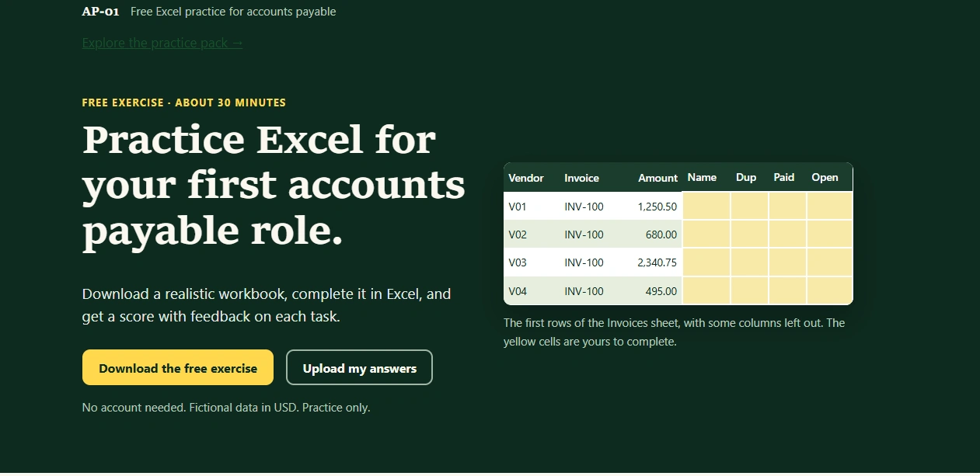
Task: Click the amount 2,340.75
Action: pyautogui.click(x=657, y=262)
